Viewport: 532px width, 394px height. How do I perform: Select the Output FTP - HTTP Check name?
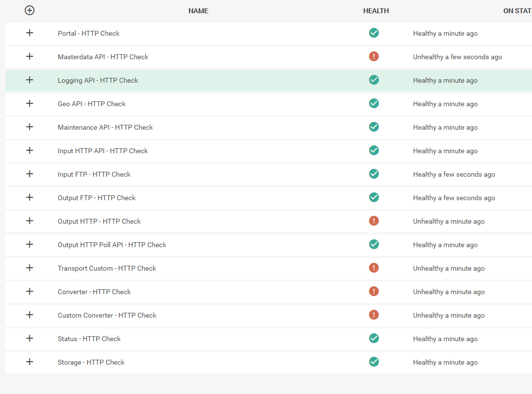96,198
